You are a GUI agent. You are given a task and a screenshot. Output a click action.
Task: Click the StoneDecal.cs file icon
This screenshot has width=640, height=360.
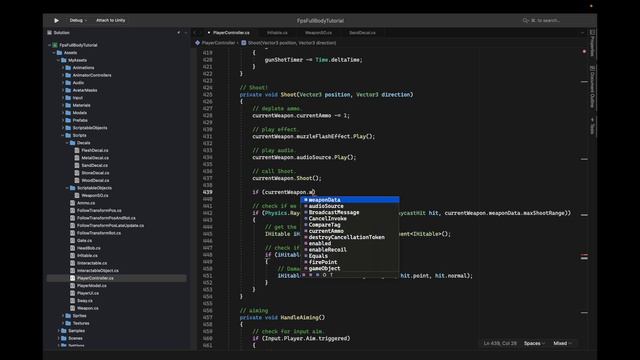[x=77, y=173]
